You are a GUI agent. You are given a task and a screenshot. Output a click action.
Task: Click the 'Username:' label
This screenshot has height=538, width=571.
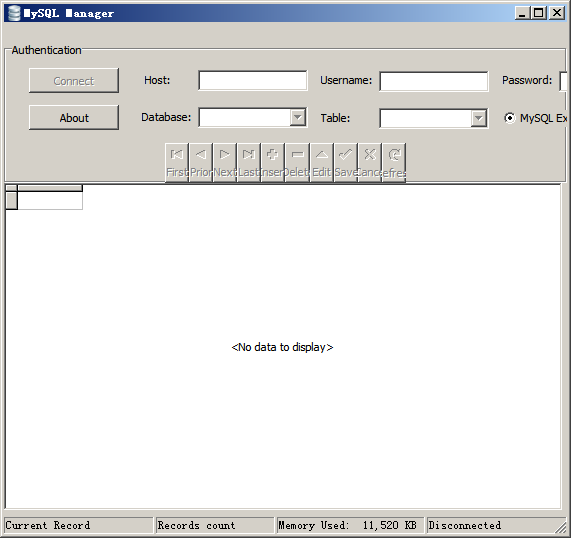(346, 80)
